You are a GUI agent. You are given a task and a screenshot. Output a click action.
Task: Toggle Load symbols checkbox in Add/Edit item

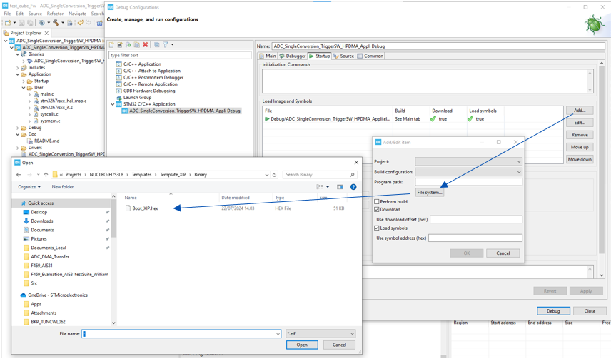click(377, 228)
